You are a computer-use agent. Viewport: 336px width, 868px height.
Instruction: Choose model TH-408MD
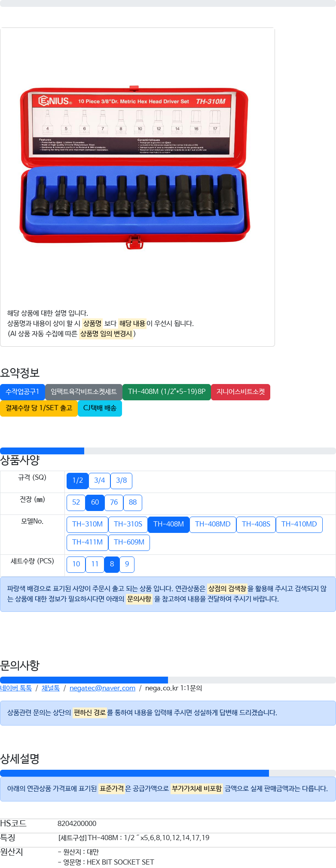coord(213,524)
